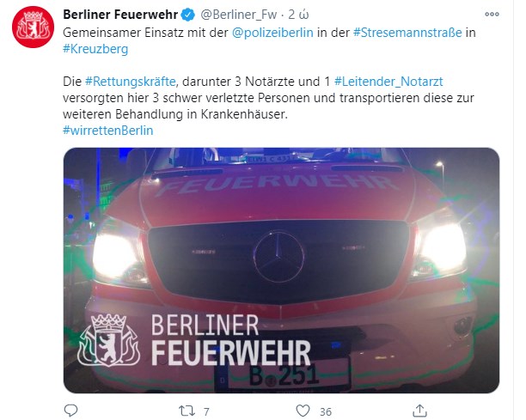Image resolution: width=526 pixels, height=420 pixels.
Task: Open the #Leitender_Notarzt hashtag
Action: 388,82
